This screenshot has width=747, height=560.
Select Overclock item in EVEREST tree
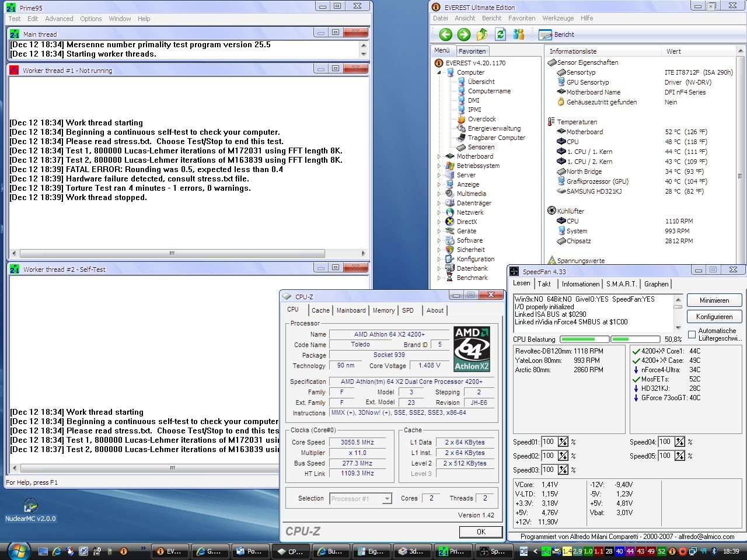[x=481, y=119]
